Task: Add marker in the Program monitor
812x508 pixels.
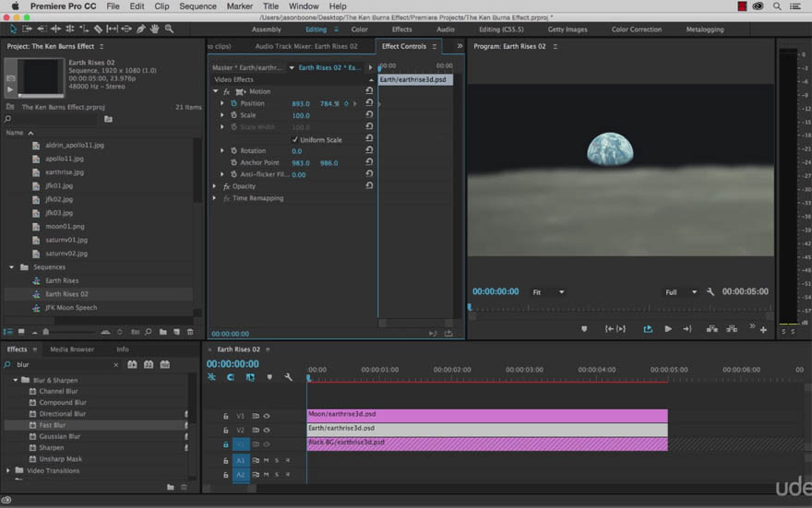Action: tap(584, 329)
